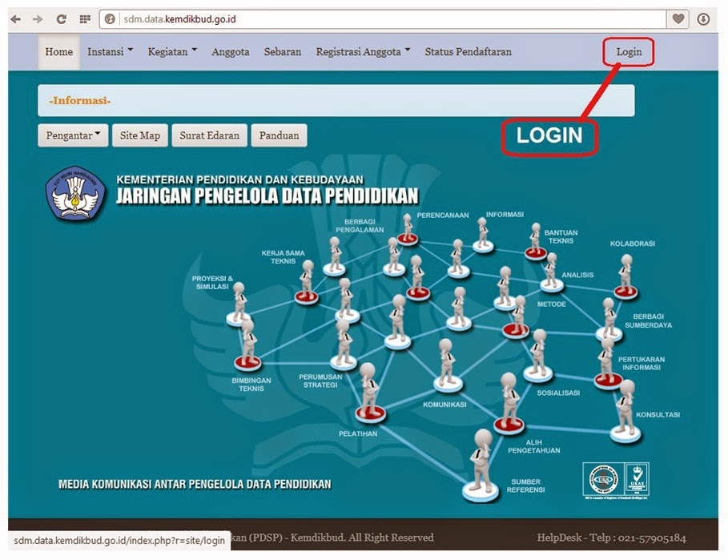Click the circled Login link
Viewport: 728px width, 560px height.
coord(628,50)
